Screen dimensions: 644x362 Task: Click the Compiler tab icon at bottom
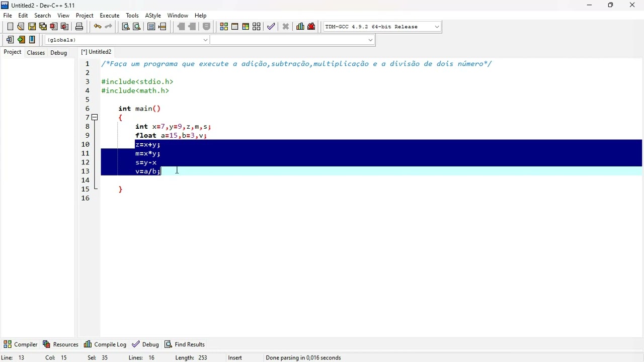8,344
